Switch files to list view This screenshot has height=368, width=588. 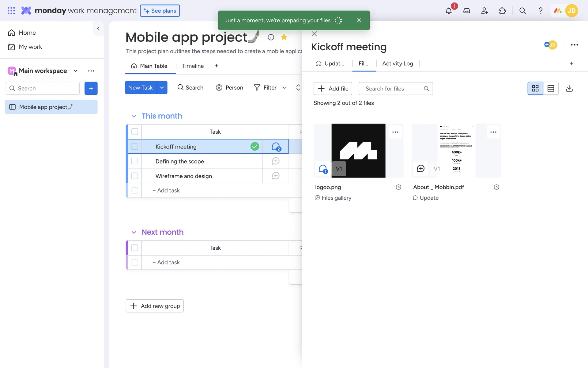coord(551,88)
